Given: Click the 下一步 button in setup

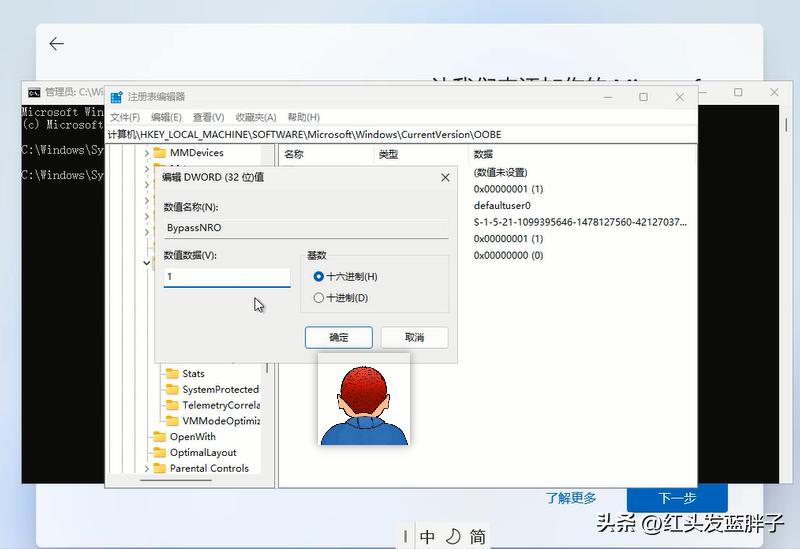Looking at the screenshot, I should click(677, 498).
